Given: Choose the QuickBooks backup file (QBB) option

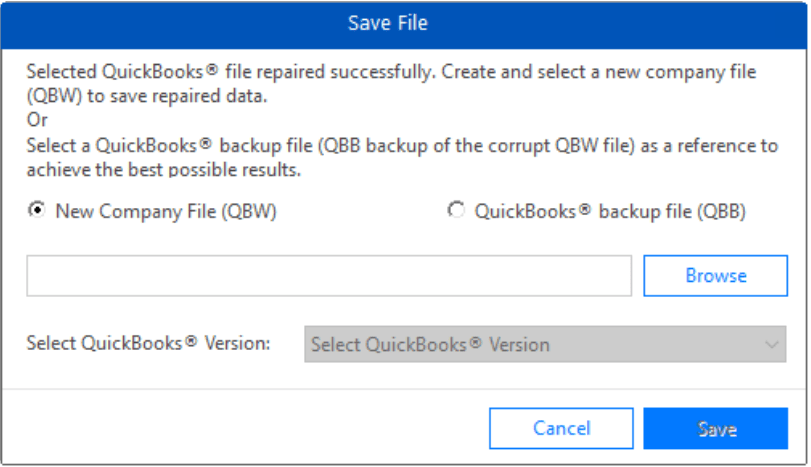Looking at the screenshot, I should [456, 211].
